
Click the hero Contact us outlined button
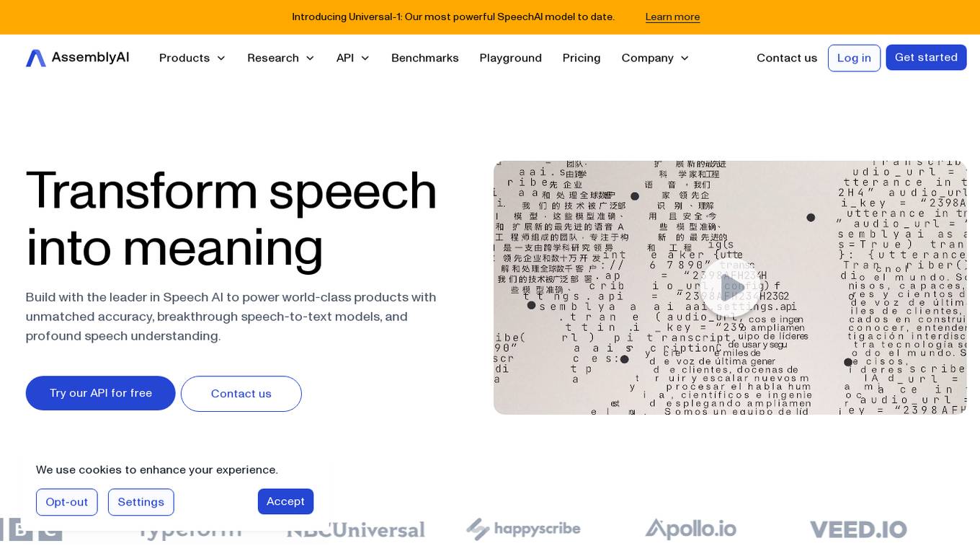click(241, 394)
